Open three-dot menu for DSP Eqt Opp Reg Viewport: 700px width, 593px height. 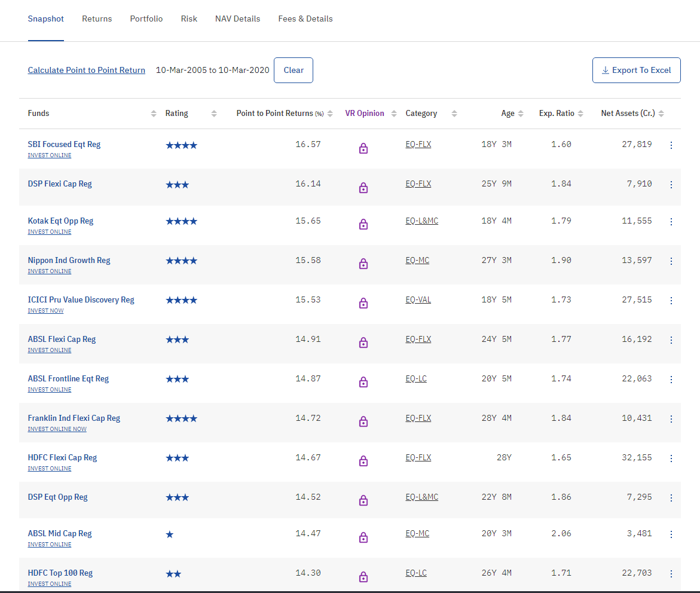click(671, 497)
